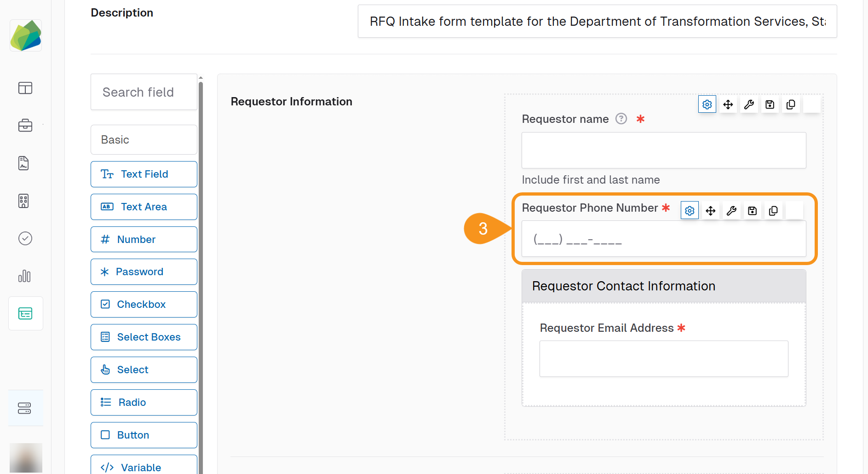Collapse the Basic components group
This screenshot has width=868, height=474.
(144, 139)
